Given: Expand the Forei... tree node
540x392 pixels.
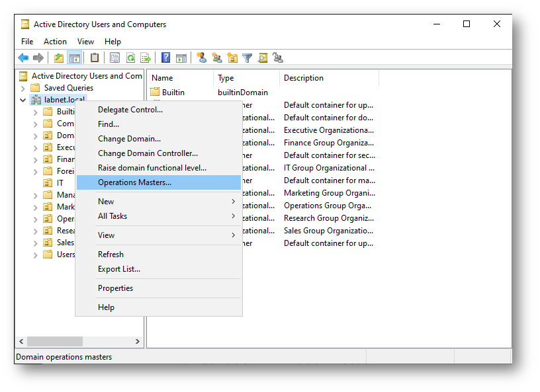Looking at the screenshot, I should pos(36,172).
